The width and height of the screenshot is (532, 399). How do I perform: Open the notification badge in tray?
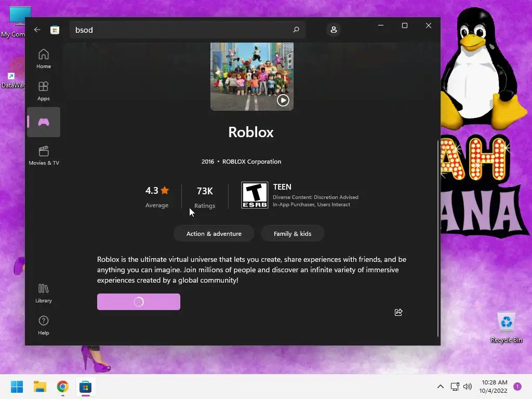tap(517, 387)
